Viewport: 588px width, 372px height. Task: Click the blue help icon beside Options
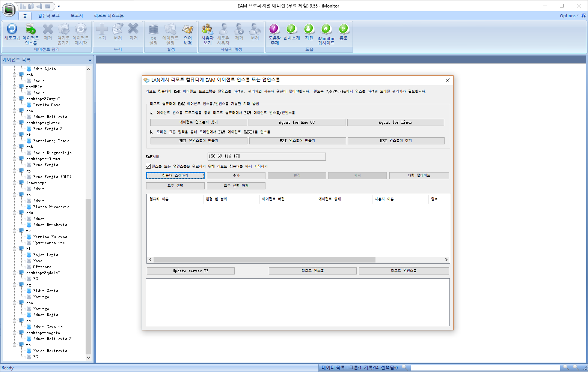tap(583, 16)
